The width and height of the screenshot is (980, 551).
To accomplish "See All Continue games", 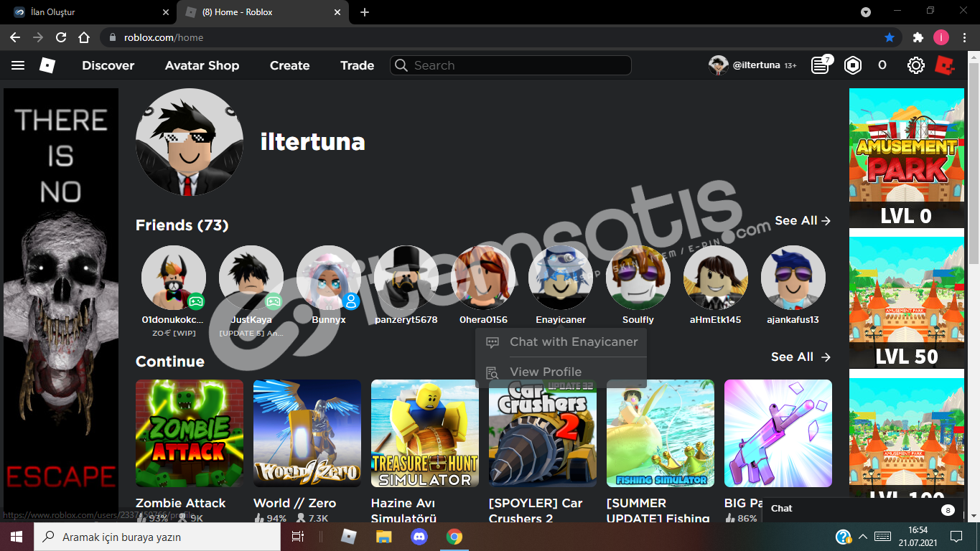I will pyautogui.click(x=801, y=357).
